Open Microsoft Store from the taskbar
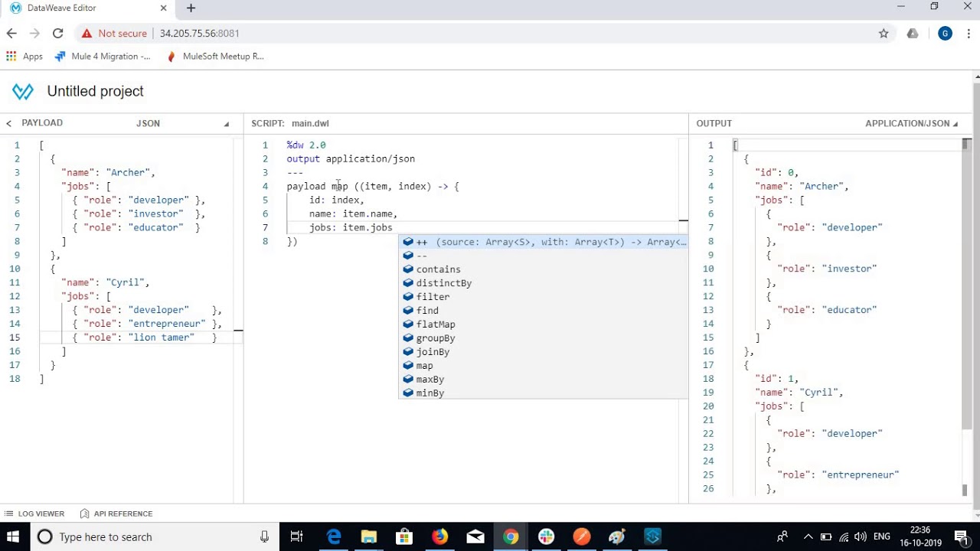 (404, 536)
